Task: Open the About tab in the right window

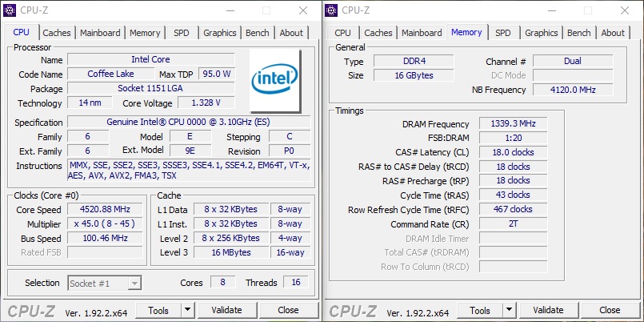Action: tap(613, 33)
